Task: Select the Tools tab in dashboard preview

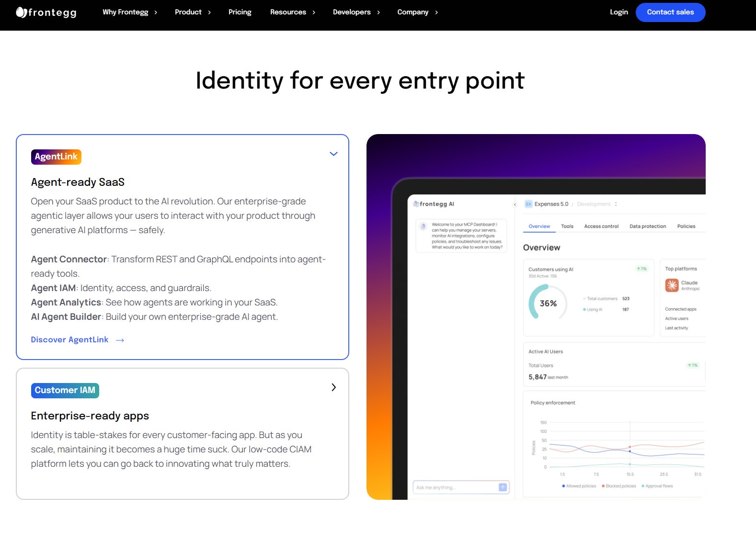Action: coord(567,226)
